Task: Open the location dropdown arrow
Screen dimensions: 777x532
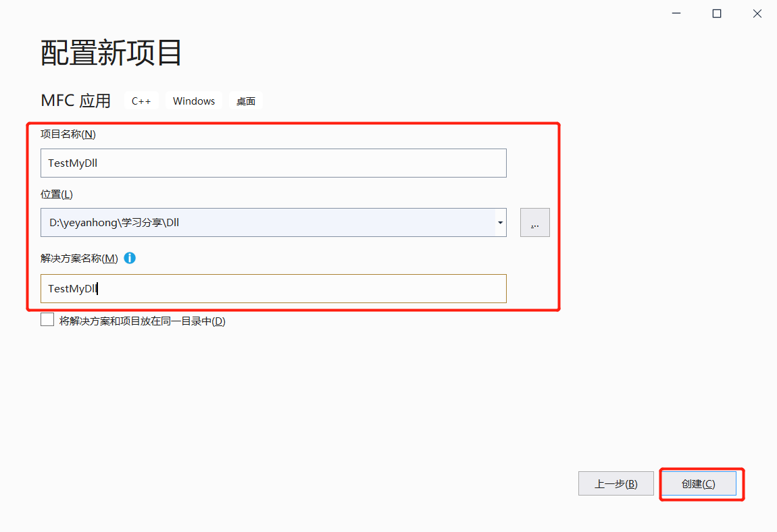Action: point(500,222)
